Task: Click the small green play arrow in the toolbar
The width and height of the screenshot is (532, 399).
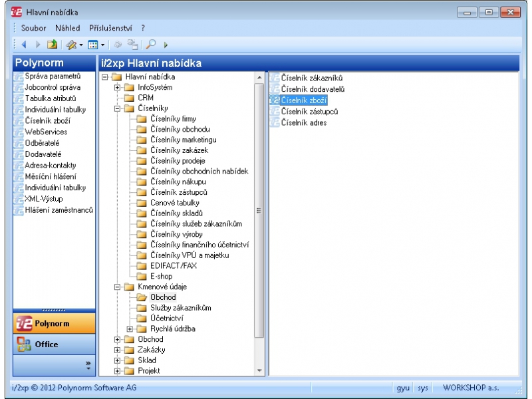Action: point(166,45)
